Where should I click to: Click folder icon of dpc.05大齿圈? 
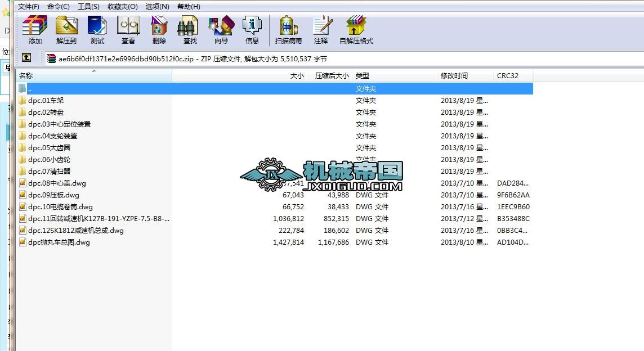(22, 147)
